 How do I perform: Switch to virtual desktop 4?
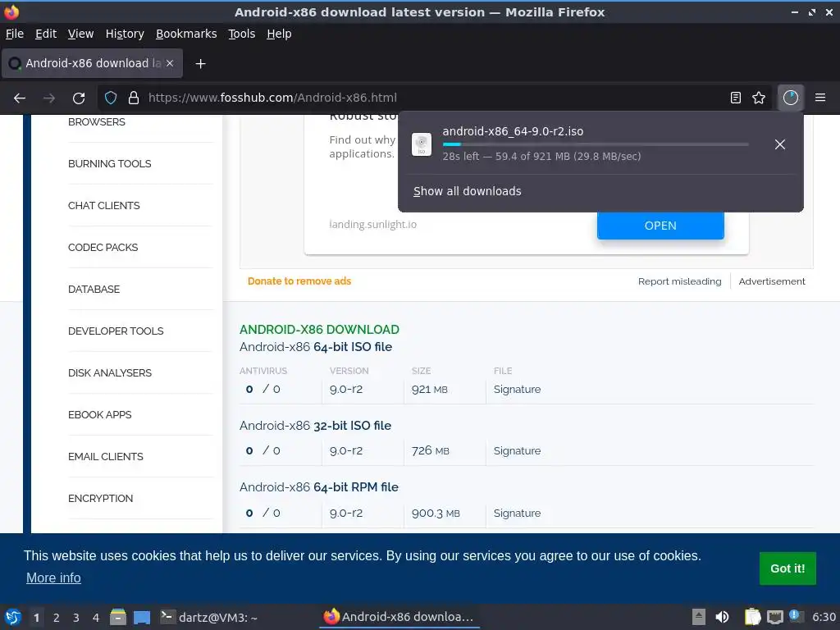(96, 618)
